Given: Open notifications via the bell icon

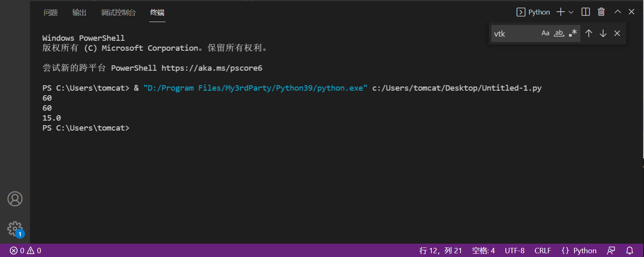Looking at the screenshot, I should pos(629,250).
